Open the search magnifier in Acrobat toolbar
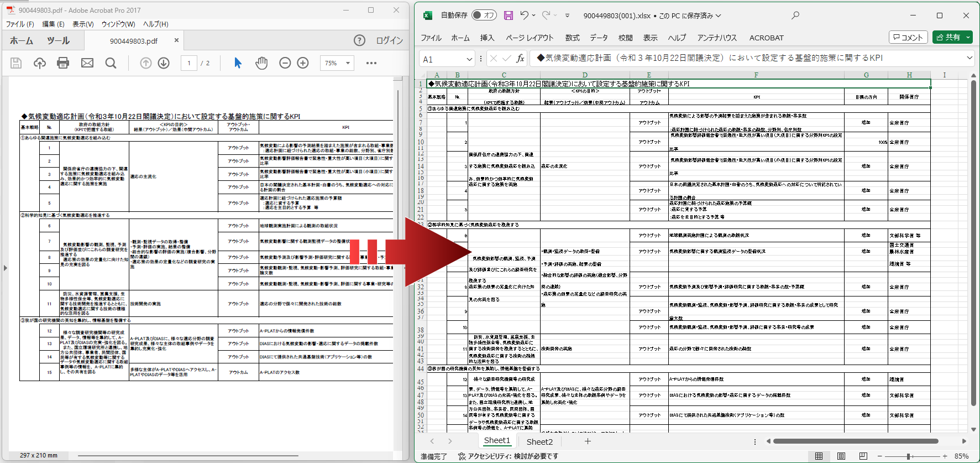 [111, 63]
